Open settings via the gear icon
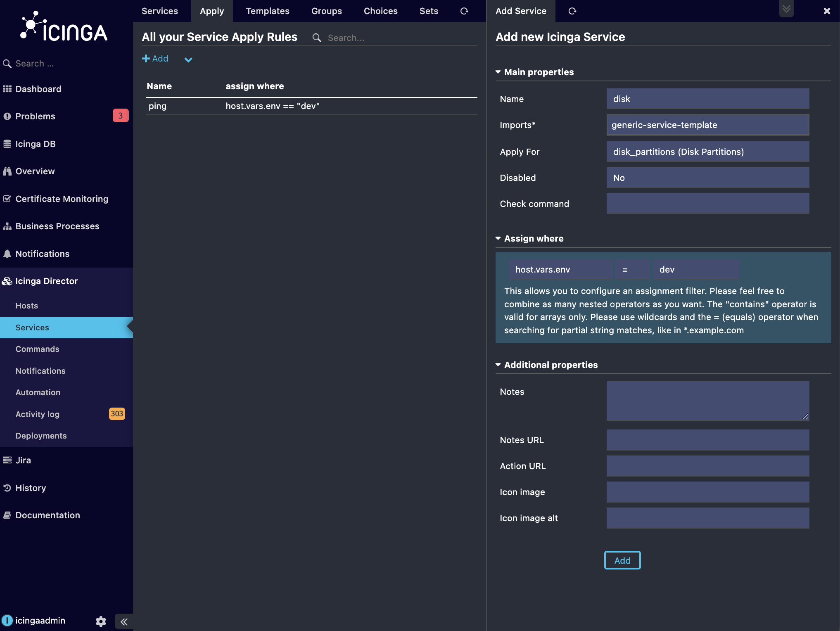This screenshot has height=631, width=840. [101, 621]
